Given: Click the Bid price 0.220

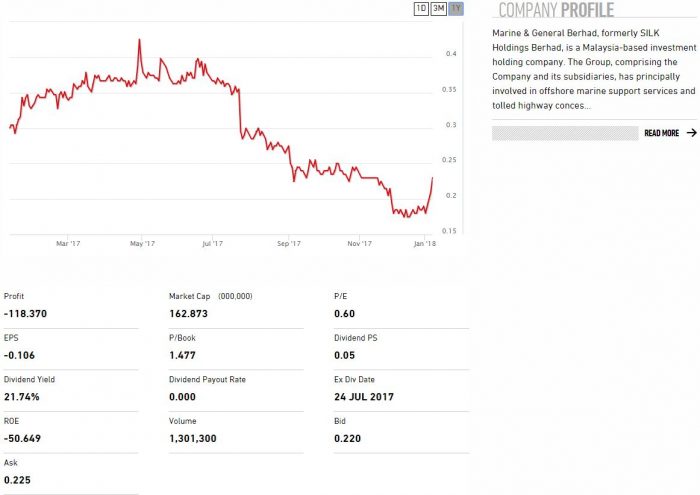Looking at the screenshot, I should tap(347, 438).
